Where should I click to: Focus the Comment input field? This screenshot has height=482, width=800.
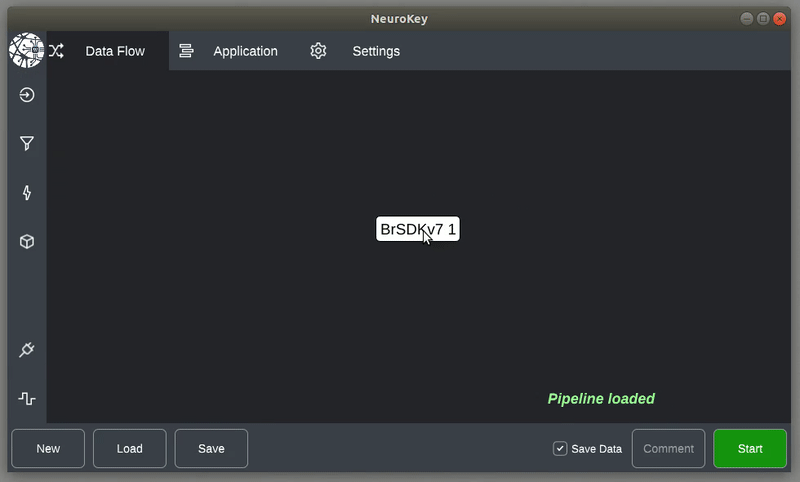pos(668,449)
